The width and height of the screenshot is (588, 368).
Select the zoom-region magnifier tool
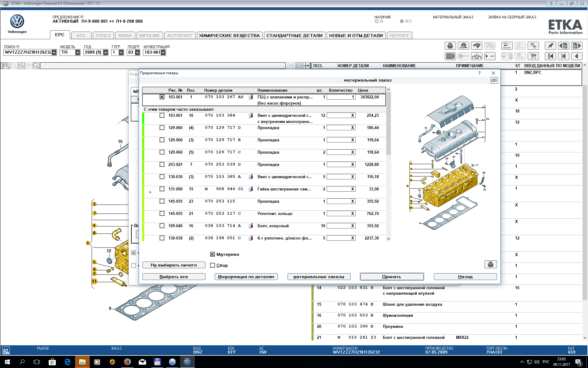(x=21, y=66)
